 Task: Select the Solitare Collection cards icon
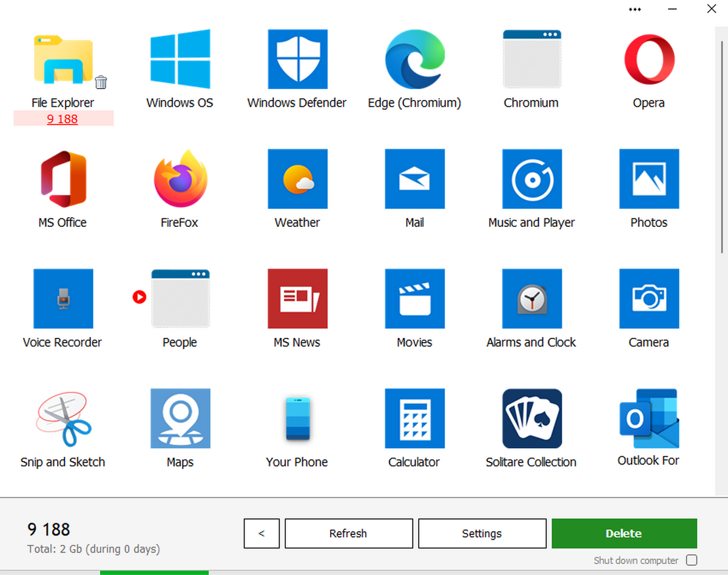[x=531, y=419]
